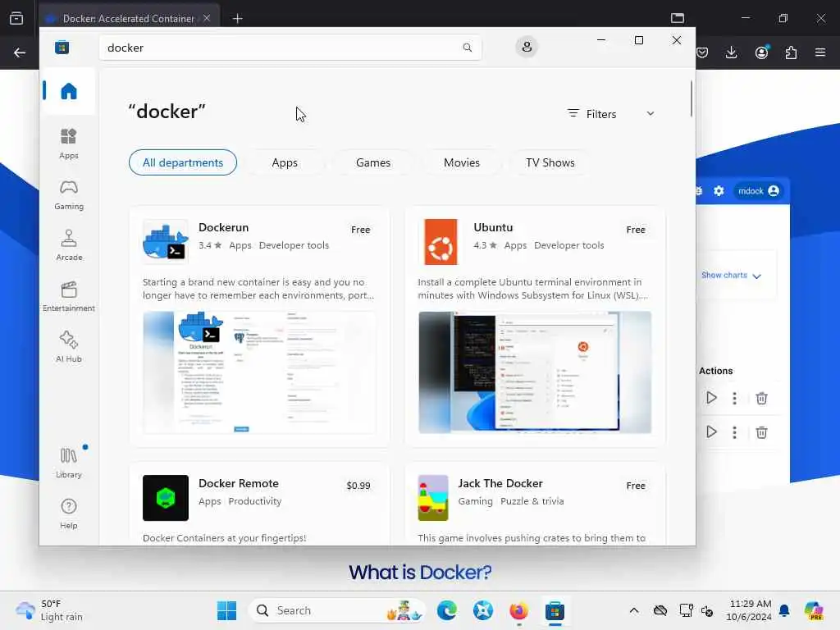Click the Jack The Docker game icon
Screen dimensions: 840x630
[433, 498]
